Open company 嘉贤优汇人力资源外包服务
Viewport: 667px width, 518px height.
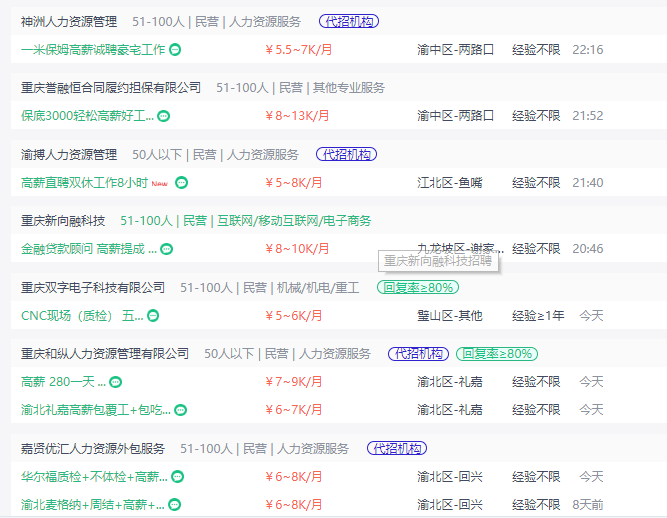click(x=93, y=449)
